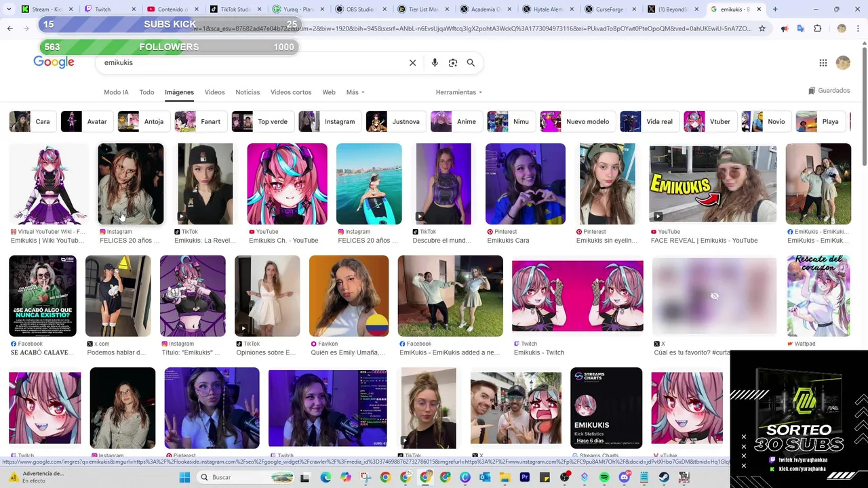
Task: Open search by image camera icon
Action: pyautogui.click(x=452, y=62)
